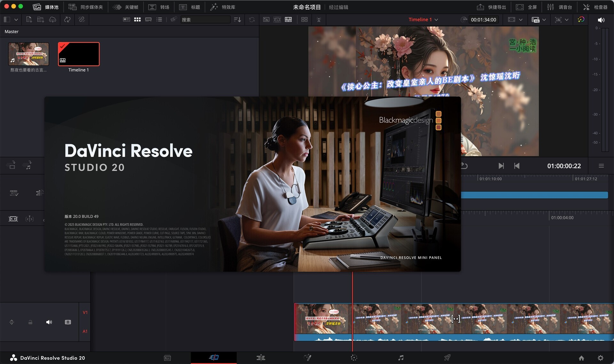Click the blue upper timeline bar

(x=534, y=195)
